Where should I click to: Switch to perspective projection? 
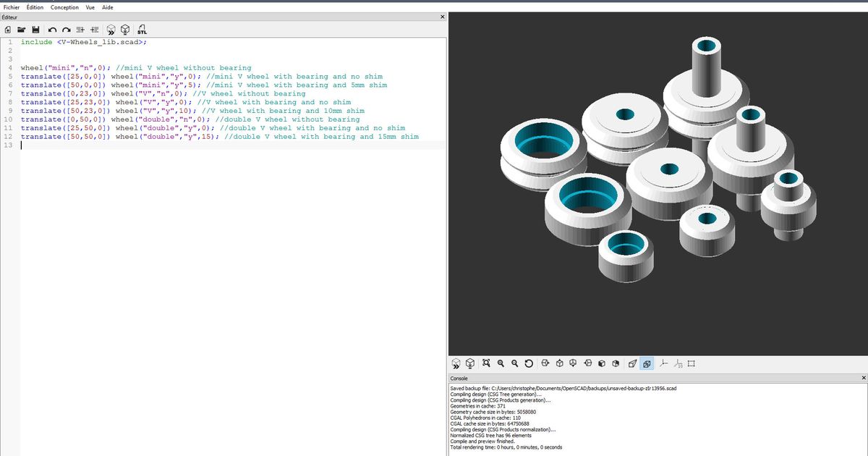click(631, 363)
